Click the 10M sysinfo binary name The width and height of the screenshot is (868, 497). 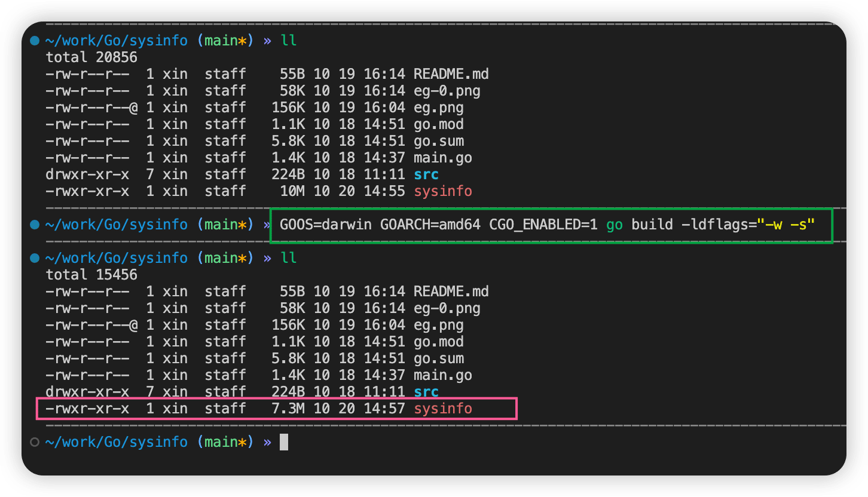442,191
